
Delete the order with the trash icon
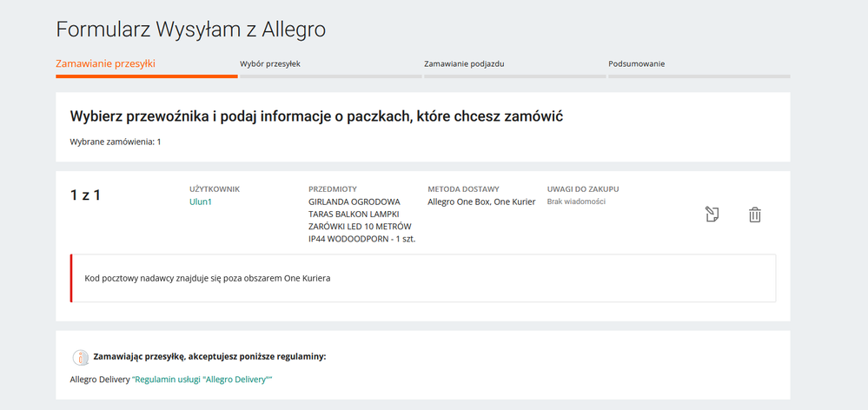(755, 215)
